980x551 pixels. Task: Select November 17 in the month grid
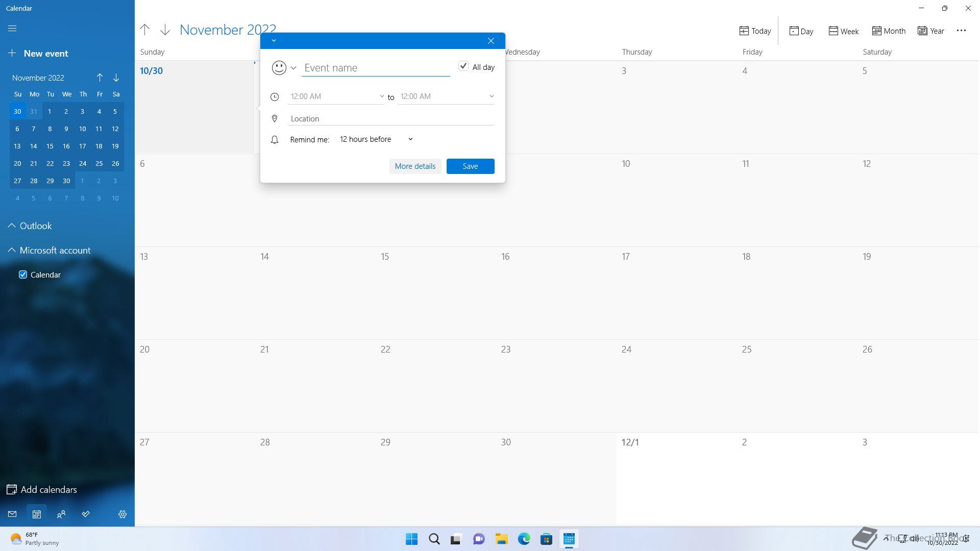tap(676, 293)
